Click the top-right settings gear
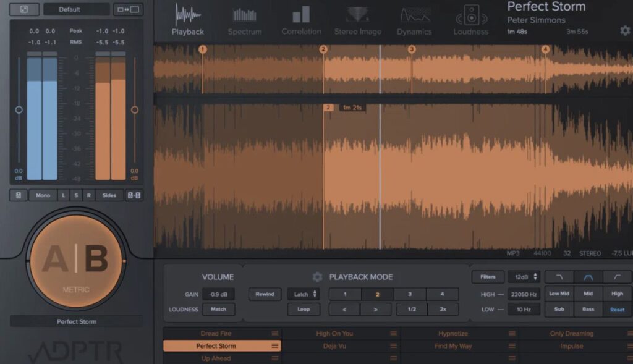 pos(625,30)
